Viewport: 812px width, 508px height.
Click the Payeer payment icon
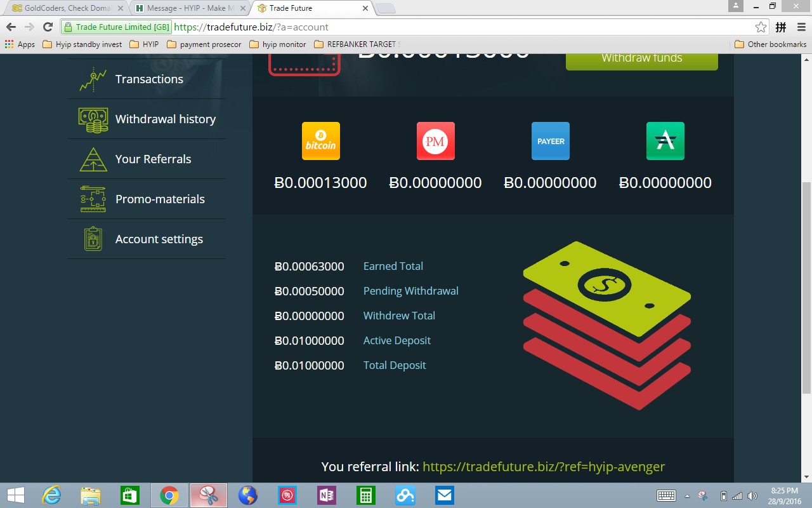(550, 141)
